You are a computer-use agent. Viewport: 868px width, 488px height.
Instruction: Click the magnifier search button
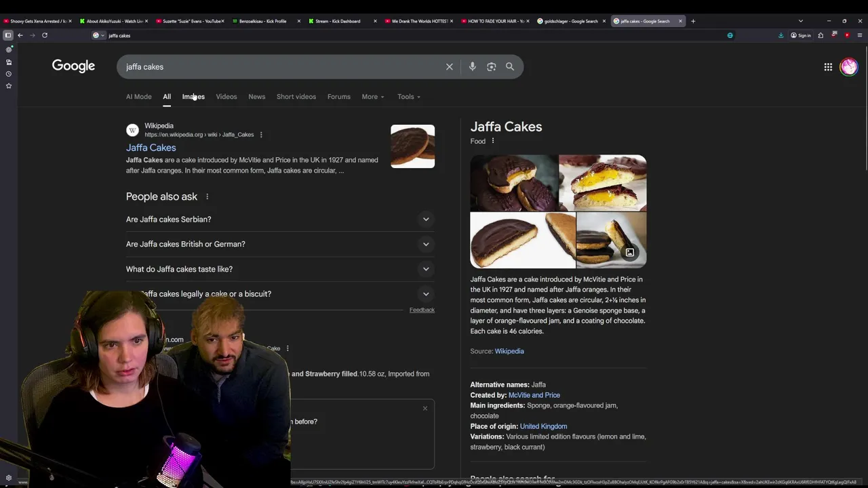point(510,66)
